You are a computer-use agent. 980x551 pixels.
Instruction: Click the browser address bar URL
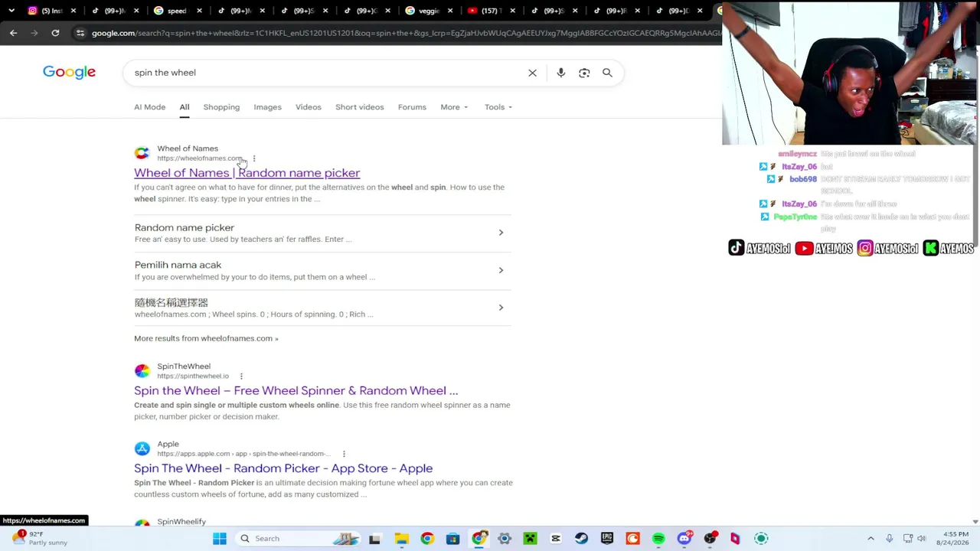point(406,33)
